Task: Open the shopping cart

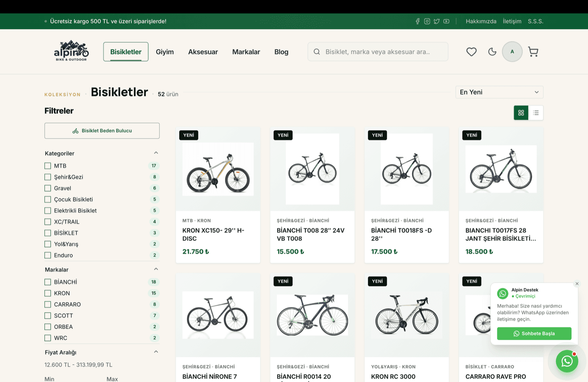Action: pyautogui.click(x=533, y=52)
